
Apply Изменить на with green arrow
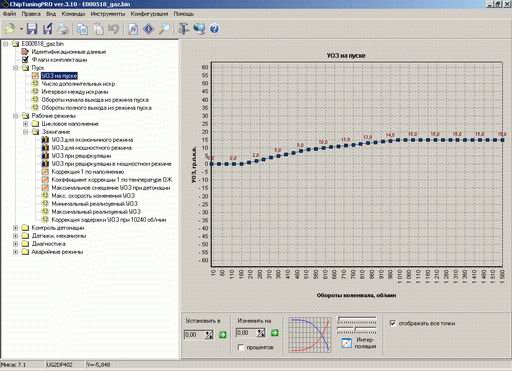tap(274, 333)
